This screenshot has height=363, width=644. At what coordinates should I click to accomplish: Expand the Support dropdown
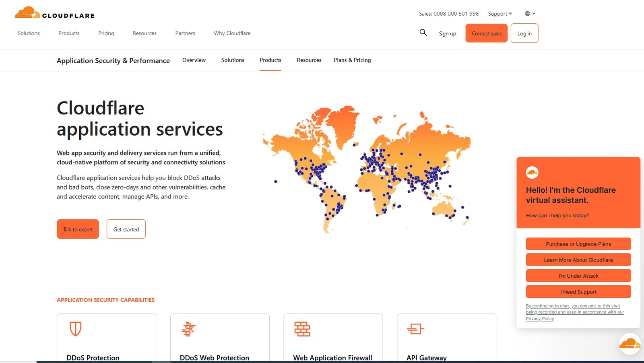[500, 14]
